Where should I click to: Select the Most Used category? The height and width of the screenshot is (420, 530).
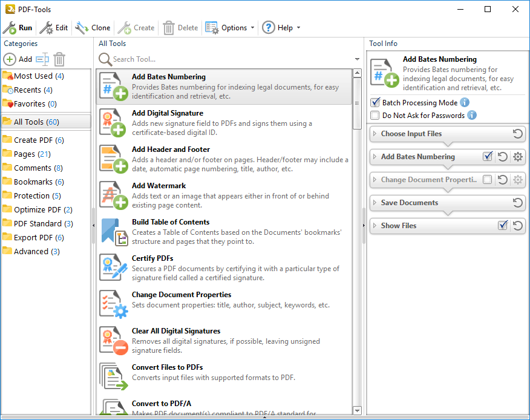(x=33, y=76)
